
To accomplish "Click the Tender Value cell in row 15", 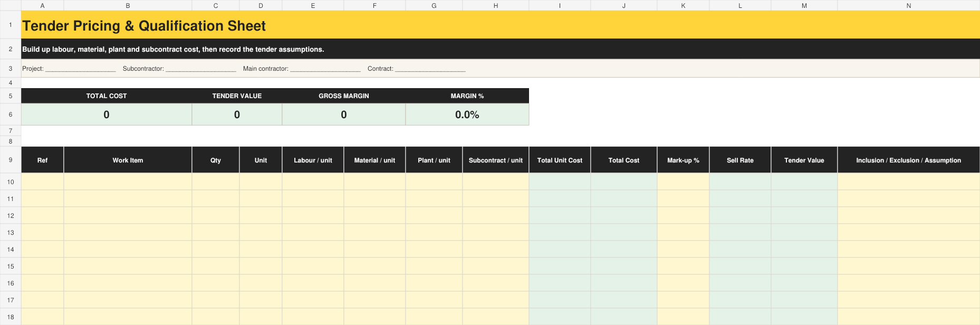I will (804, 266).
